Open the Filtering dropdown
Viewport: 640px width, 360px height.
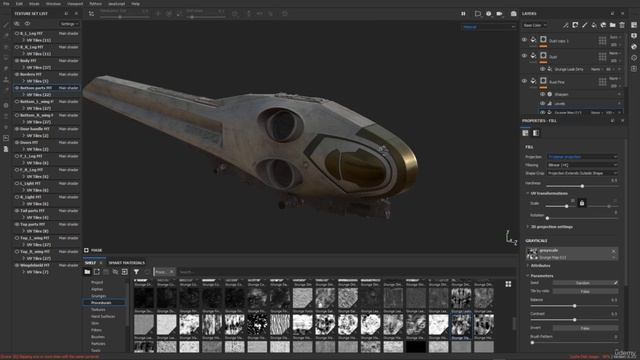click(582, 165)
